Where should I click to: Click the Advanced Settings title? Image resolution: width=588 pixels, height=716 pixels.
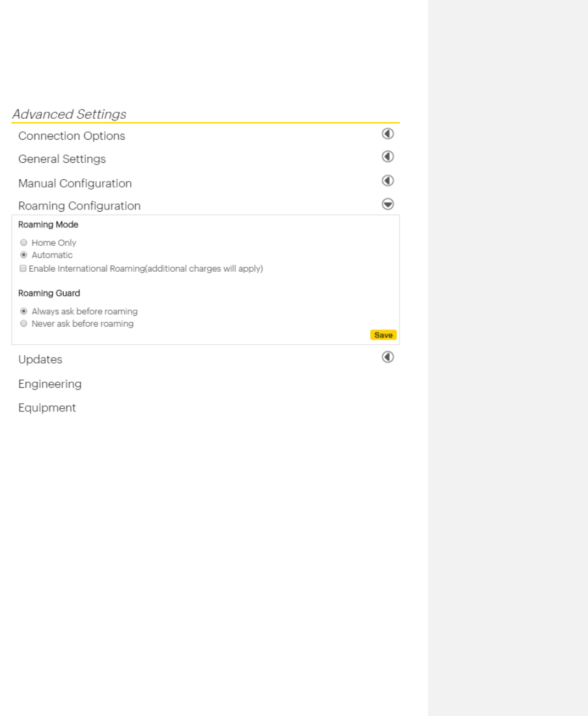pos(69,114)
